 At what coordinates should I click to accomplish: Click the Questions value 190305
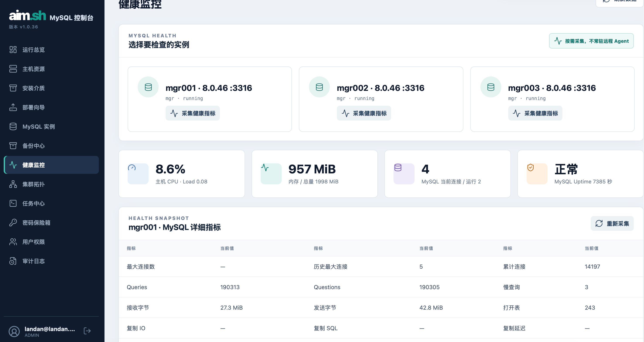[430, 287]
